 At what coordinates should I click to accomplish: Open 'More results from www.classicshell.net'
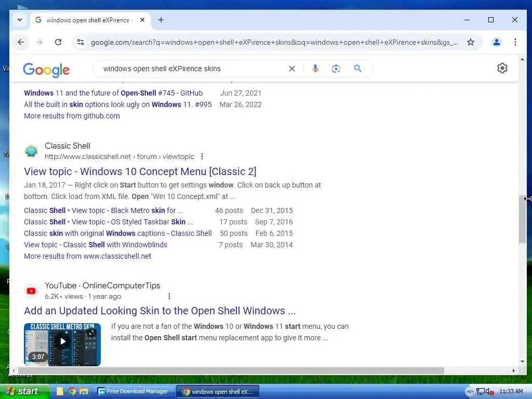point(87,256)
